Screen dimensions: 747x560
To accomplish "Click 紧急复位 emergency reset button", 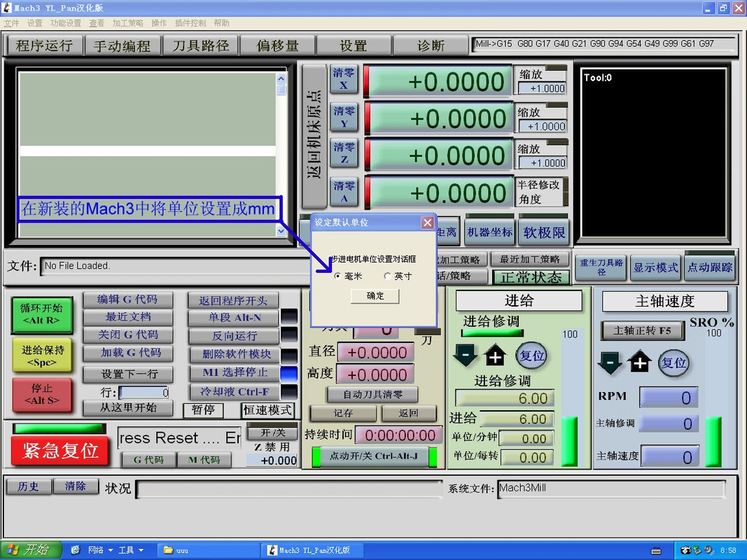I will [60, 450].
